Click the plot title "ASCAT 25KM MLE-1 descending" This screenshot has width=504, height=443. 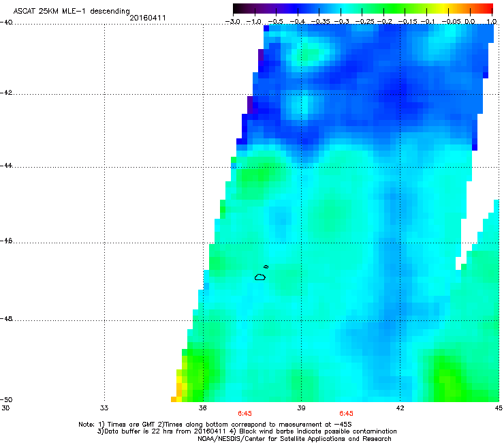click(72, 11)
